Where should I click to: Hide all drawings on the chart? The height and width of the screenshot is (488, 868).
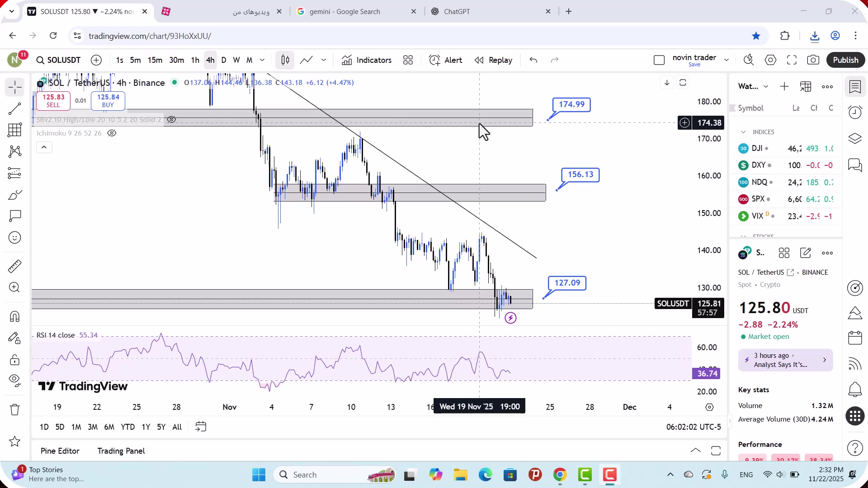click(x=14, y=381)
